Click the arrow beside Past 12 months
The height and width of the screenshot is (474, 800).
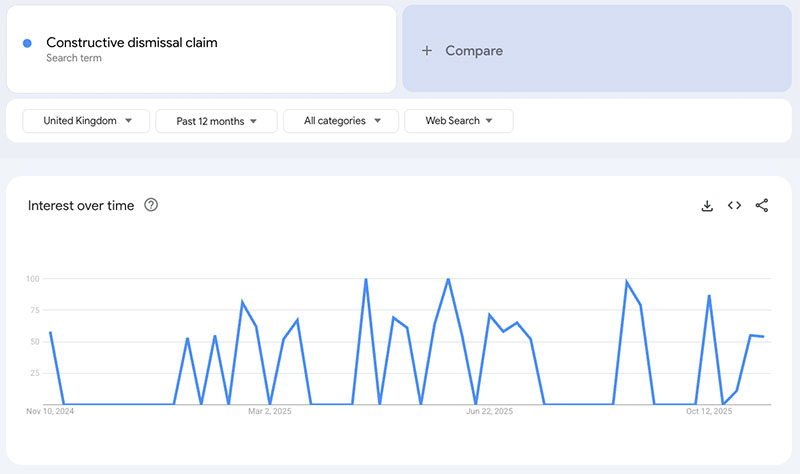(254, 121)
